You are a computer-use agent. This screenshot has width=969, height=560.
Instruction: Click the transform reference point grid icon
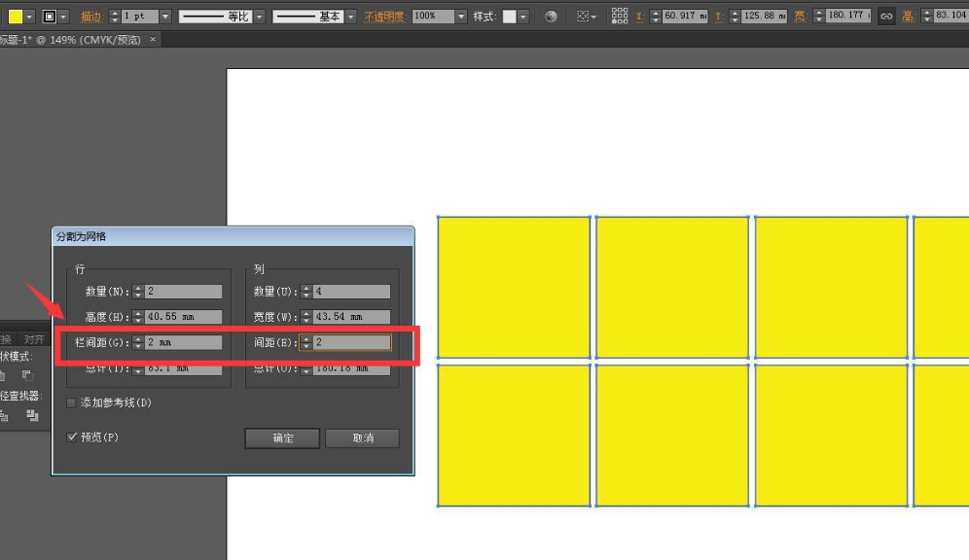pos(620,17)
